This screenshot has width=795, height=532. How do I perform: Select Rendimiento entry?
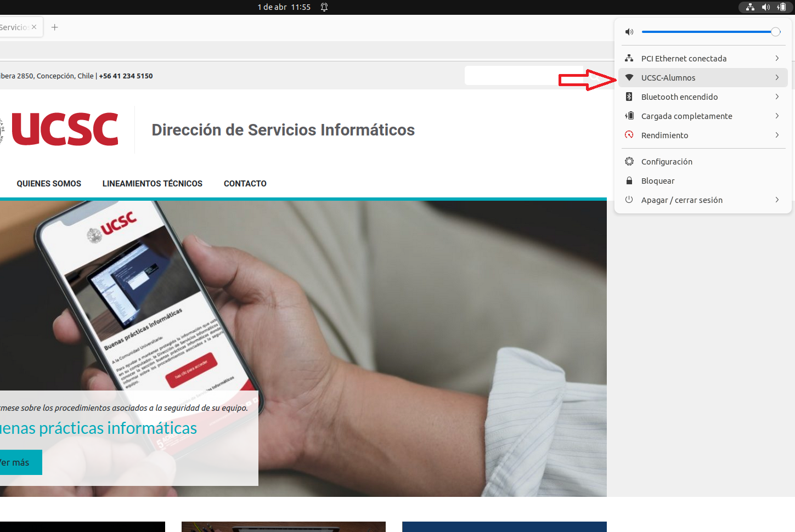(703, 135)
